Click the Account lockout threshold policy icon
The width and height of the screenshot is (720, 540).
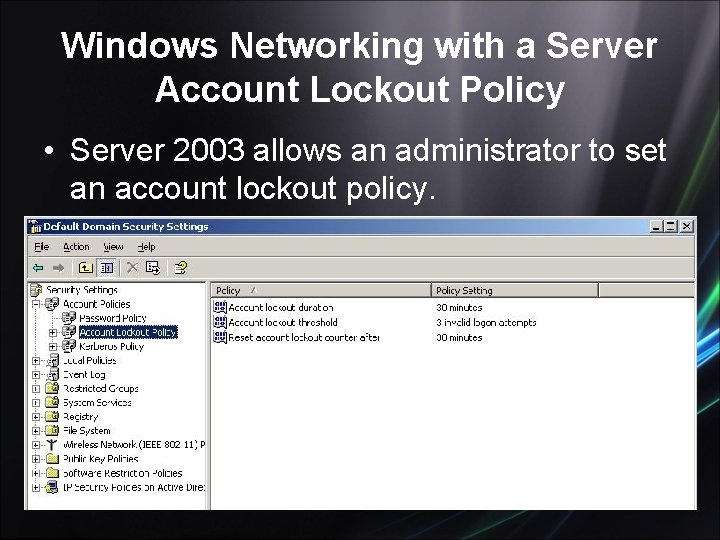220,322
